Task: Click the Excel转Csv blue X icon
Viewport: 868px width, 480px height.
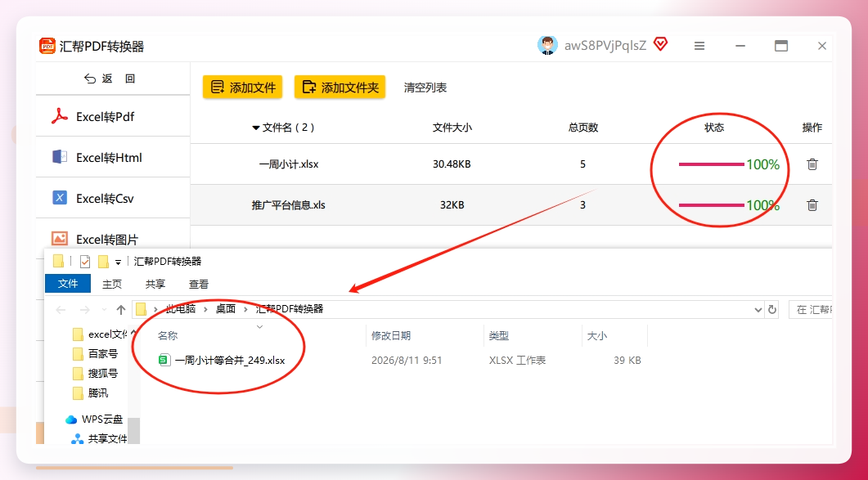Action: pyautogui.click(x=59, y=198)
